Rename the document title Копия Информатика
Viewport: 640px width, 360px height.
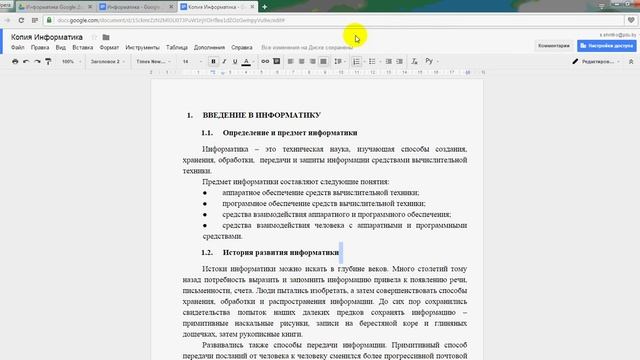tap(47, 37)
